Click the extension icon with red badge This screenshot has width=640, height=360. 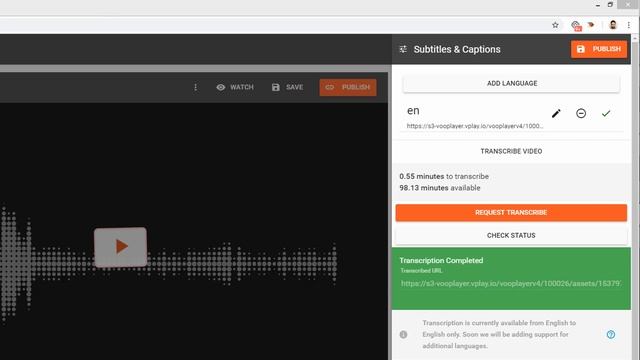576,25
